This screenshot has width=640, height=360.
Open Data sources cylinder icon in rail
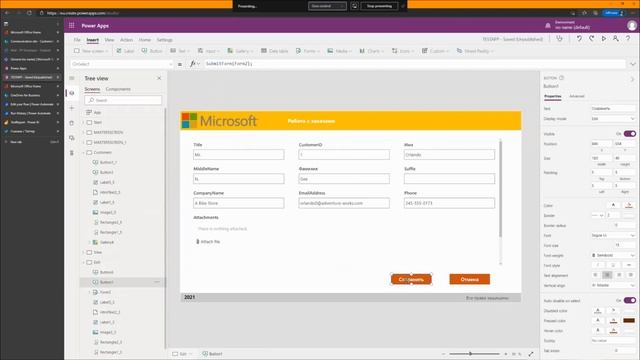point(72,123)
